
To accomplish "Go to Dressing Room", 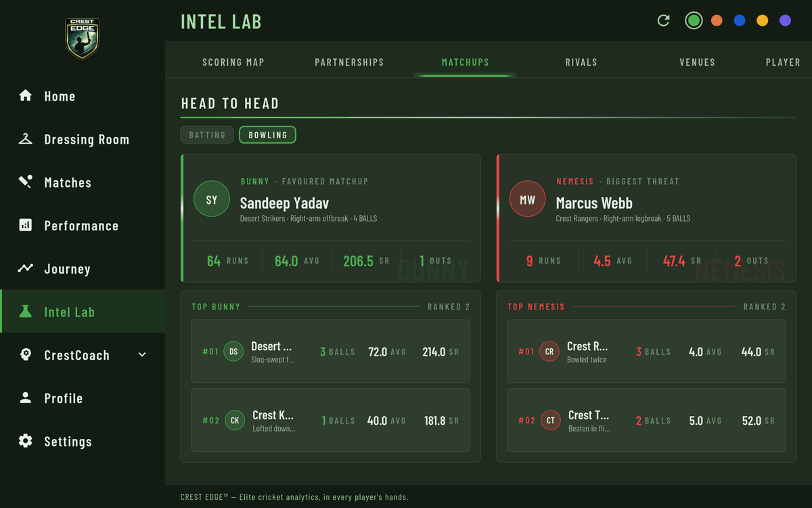I will tap(82, 140).
